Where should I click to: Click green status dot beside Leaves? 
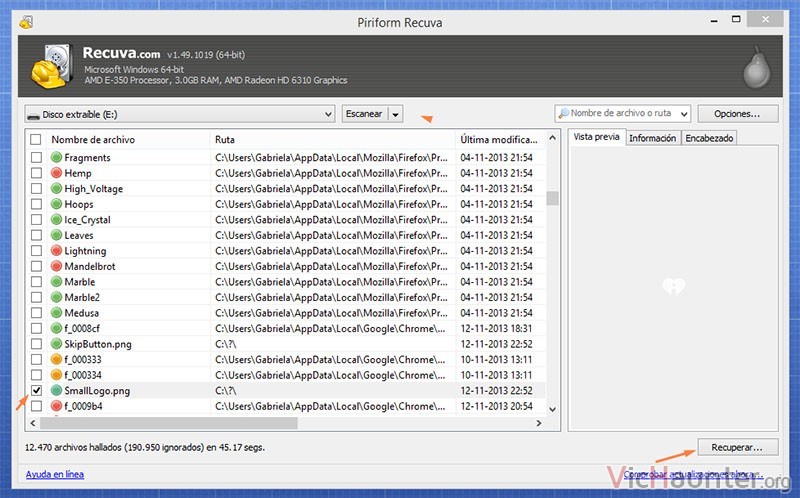click(x=56, y=235)
